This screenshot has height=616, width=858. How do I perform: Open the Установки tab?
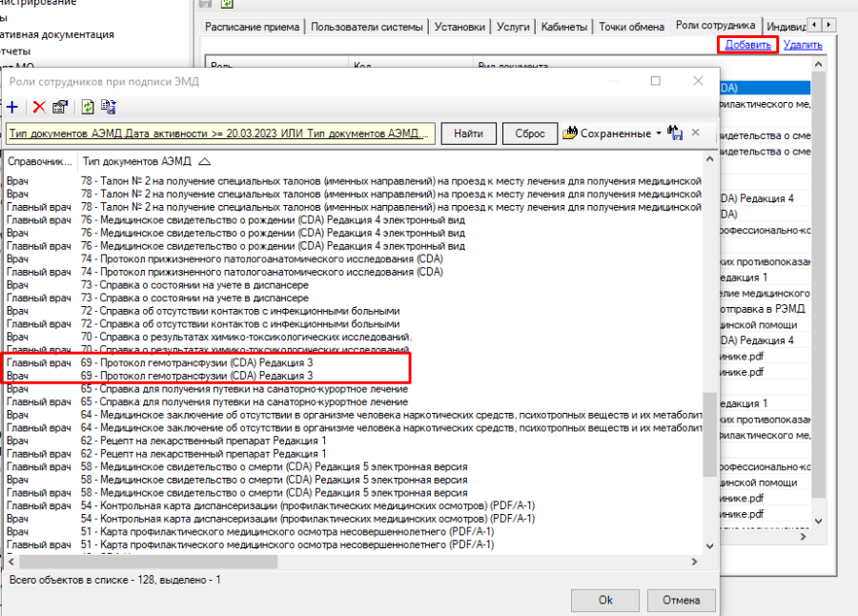click(460, 27)
